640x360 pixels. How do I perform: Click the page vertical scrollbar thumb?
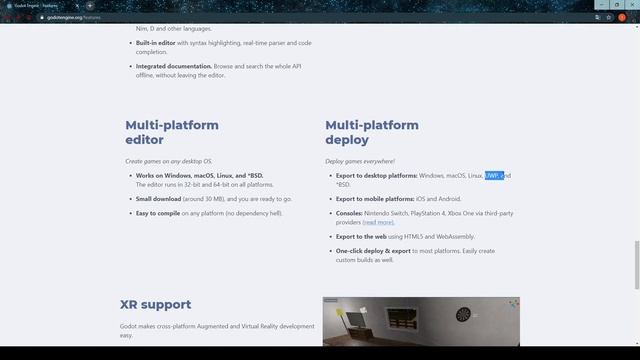(x=636, y=265)
